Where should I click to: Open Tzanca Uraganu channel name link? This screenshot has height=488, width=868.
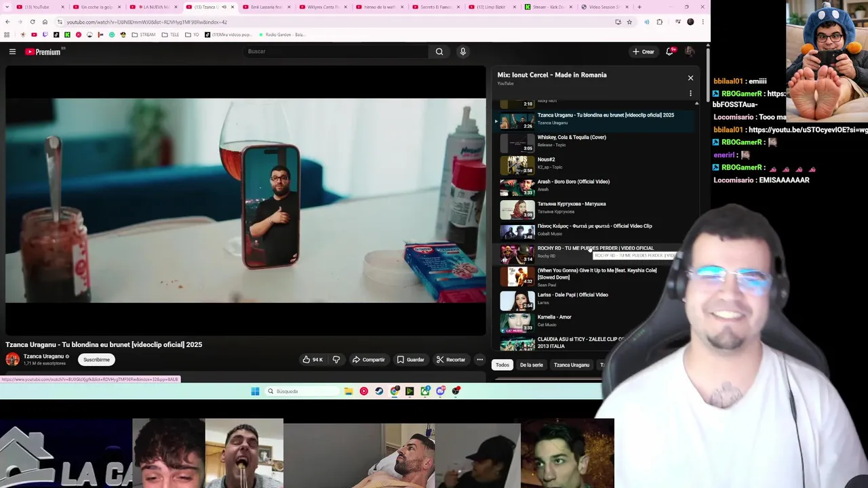pyautogui.click(x=43, y=357)
